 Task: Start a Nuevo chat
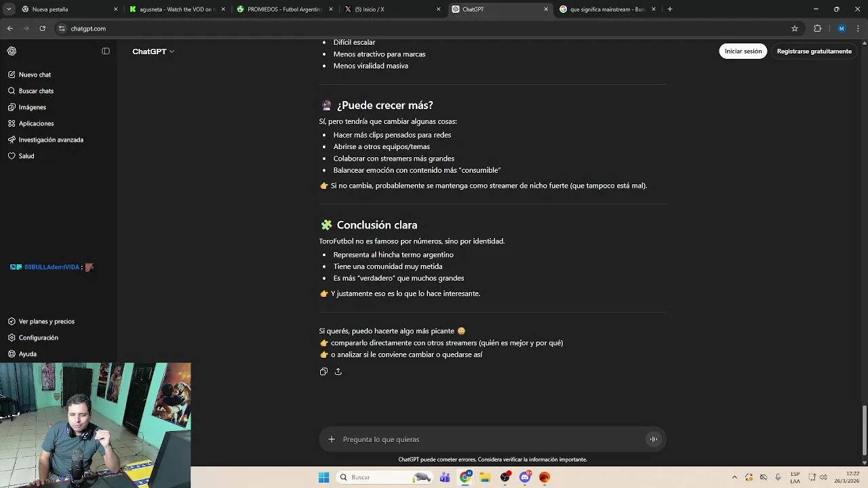pyautogui.click(x=35, y=75)
